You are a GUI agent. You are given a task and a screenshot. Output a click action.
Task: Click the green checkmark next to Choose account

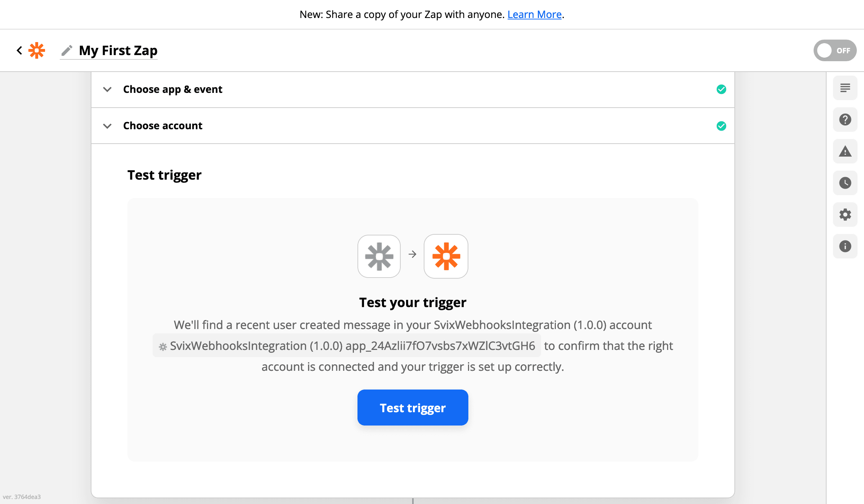tap(721, 126)
